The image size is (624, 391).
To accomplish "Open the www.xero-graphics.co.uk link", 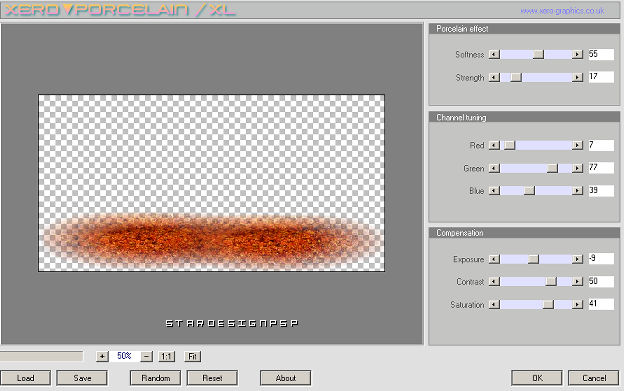I will (x=562, y=11).
